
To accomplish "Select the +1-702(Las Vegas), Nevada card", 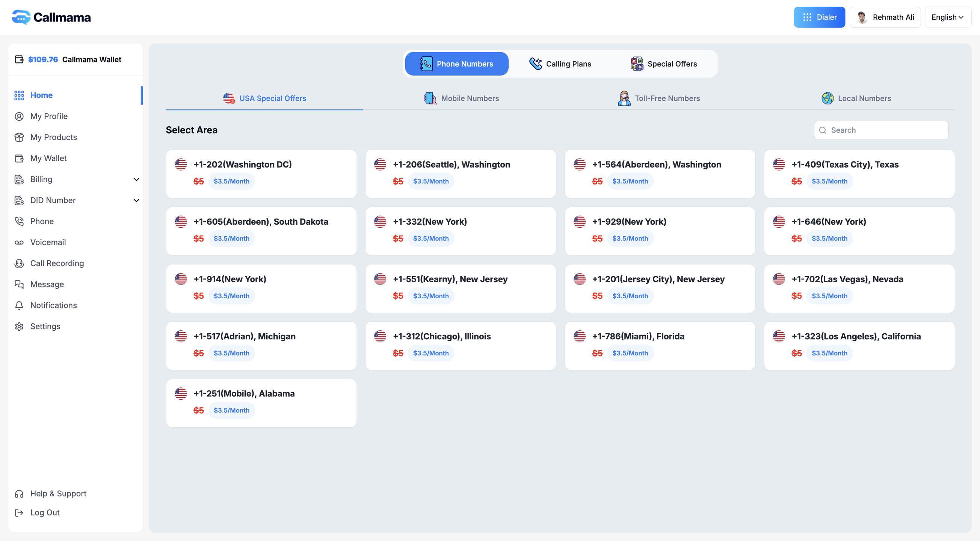I will click(x=859, y=289).
